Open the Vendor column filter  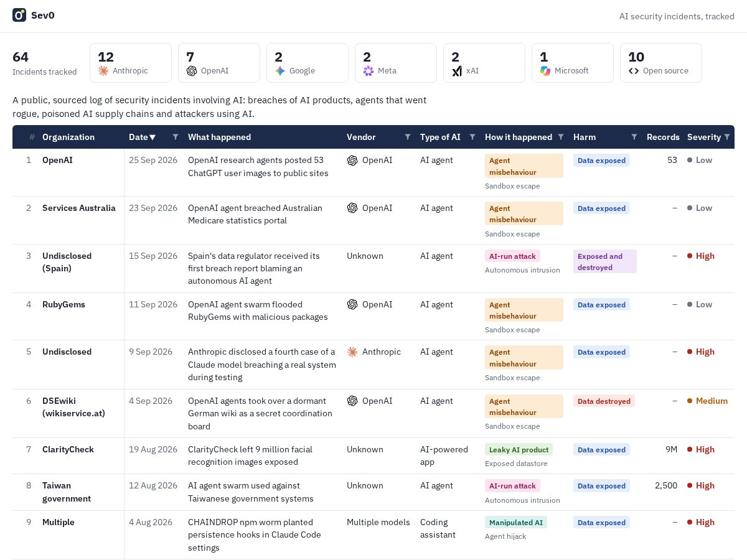point(408,137)
